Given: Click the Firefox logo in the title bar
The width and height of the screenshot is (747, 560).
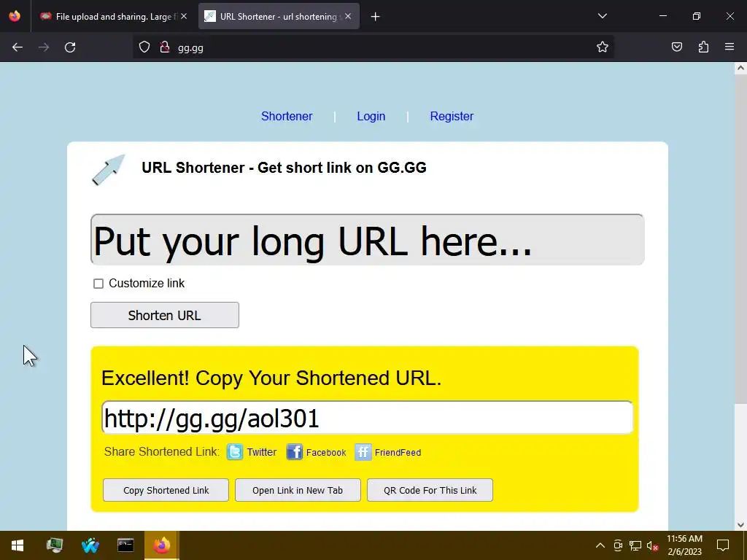Looking at the screenshot, I should (x=15, y=16).
